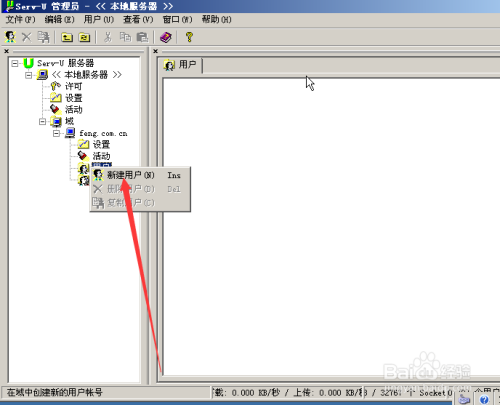
Task: Select feng.com.cn domain in tree
Action: pyautogui.click(x=103, y=133)
